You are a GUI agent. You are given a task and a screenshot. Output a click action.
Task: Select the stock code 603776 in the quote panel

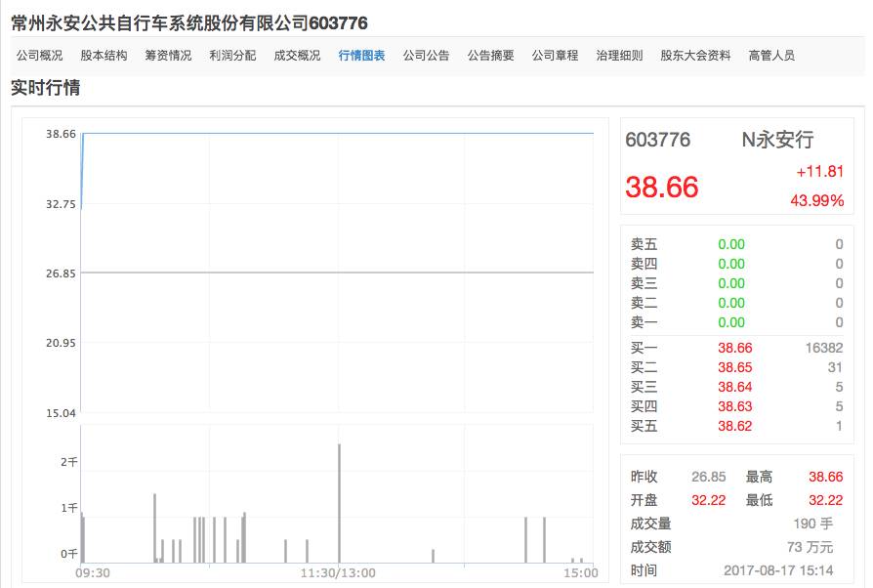657,140
